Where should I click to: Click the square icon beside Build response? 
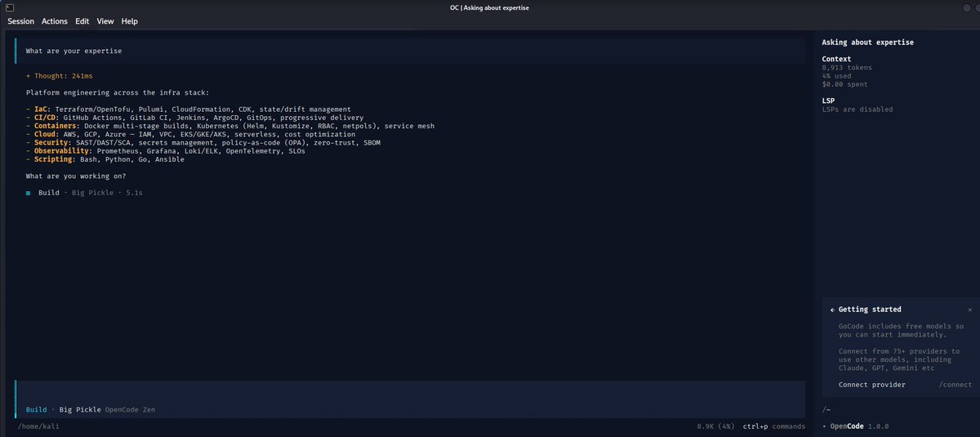pos(29,193)
